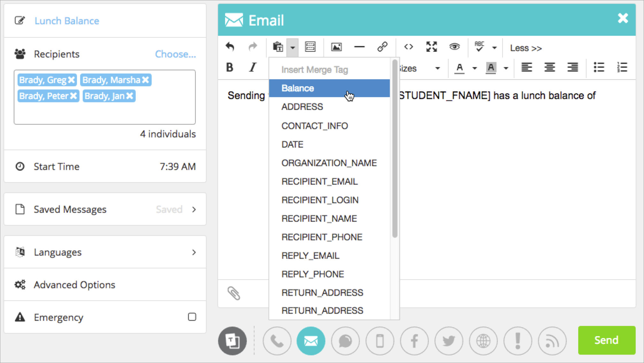The height and width of the screenshot is (363, 644).
Task: Select the phone call channel icon
Action: (277, 341)
